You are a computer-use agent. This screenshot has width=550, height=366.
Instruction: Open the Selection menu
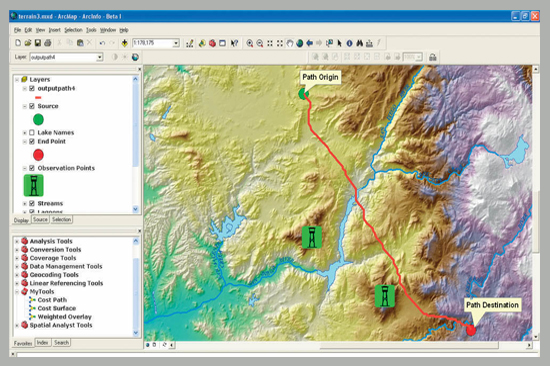[x=73, y=30]
